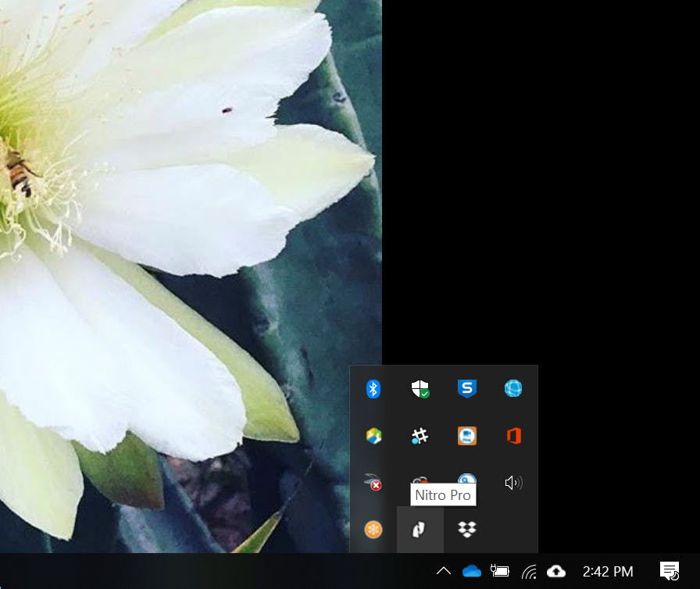The width and height of the screenshot is (700, 589).
Task: Open the Microsoft Office tray icon
Action: (x=513, y=436)
